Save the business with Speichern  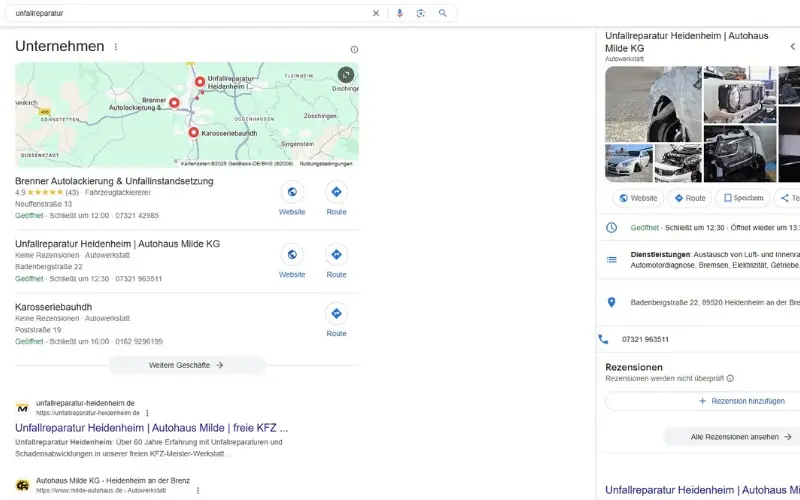click(x=743, y=198)
